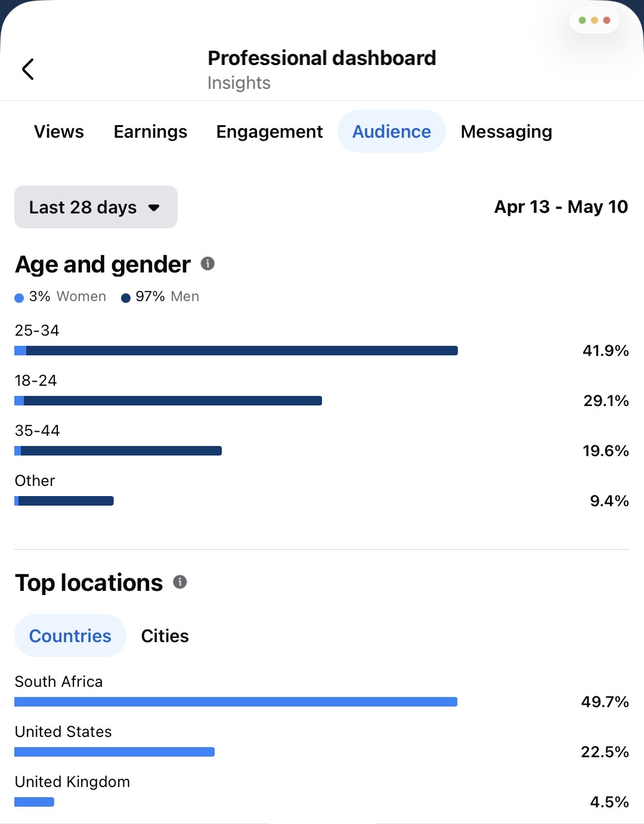Click the 18-24 age group bar
Image resolution: width=644 pixels, height=824 pixels.
(168, 401)
